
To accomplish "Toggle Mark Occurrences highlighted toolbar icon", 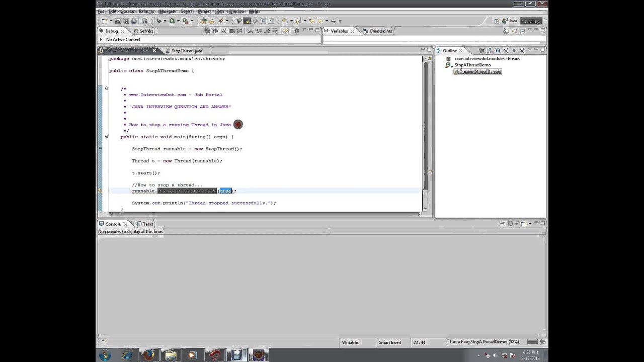I will [x=247, y=21].
